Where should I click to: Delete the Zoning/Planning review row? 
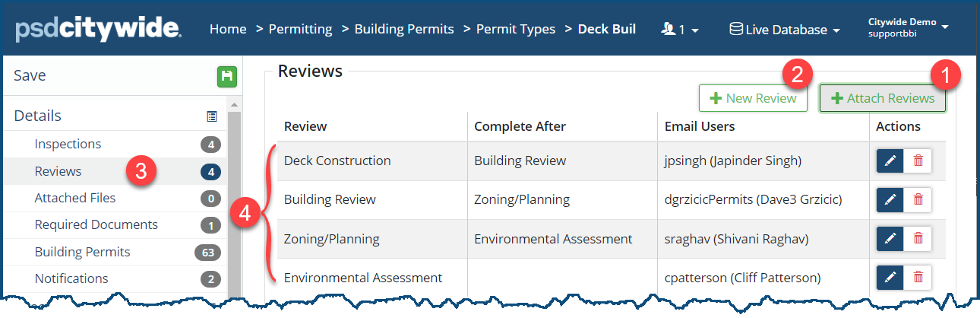(918, 238)
